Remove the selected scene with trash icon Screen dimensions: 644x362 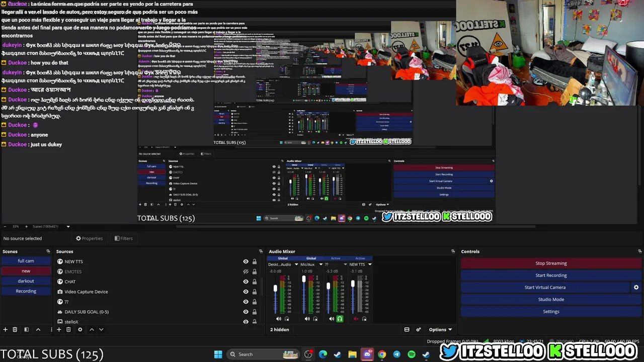[x=15, y=330]
